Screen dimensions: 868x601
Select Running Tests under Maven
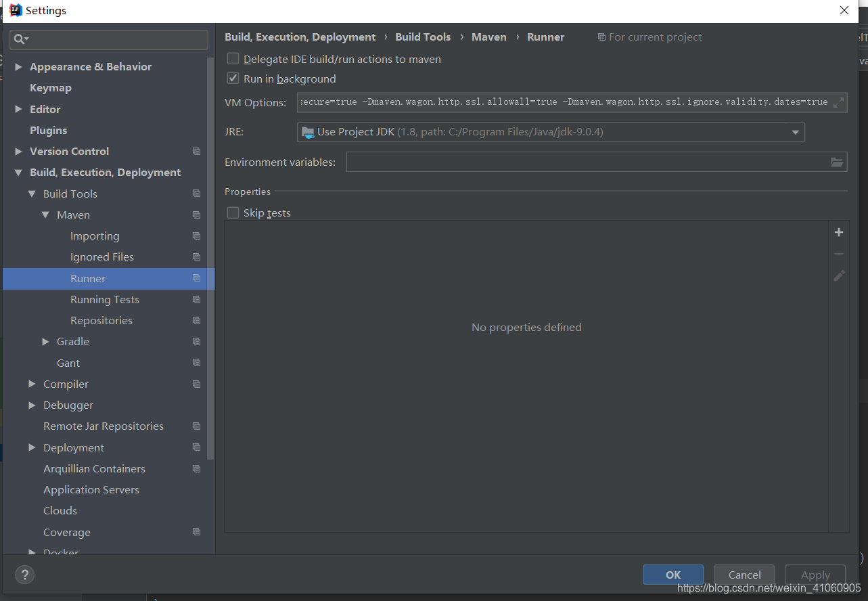[x=105, y=300]
